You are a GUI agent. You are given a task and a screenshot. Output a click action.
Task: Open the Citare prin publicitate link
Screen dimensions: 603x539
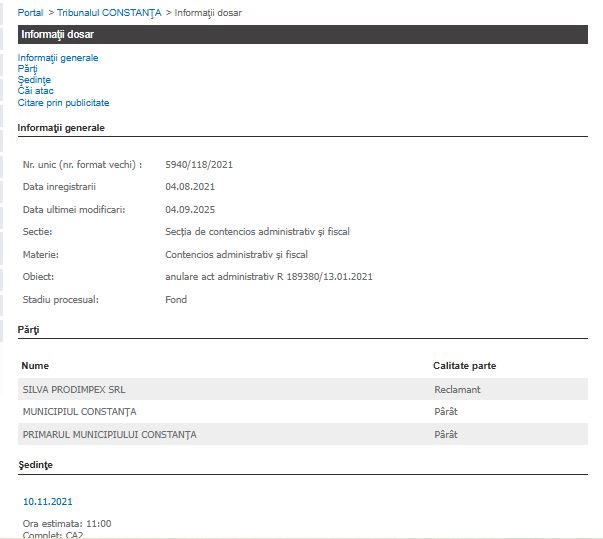click(63, 103)
